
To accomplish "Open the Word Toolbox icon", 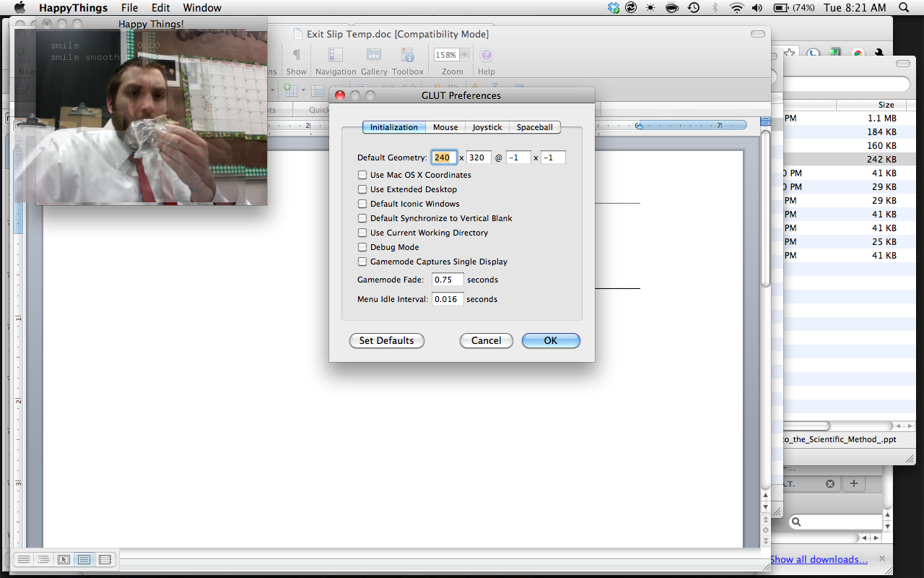I will coord(407,56).
